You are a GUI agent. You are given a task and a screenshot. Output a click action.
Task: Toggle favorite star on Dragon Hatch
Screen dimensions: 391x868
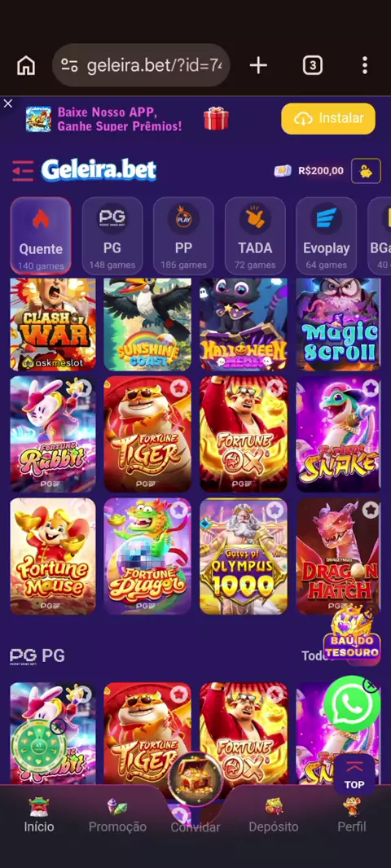(371, 509)
